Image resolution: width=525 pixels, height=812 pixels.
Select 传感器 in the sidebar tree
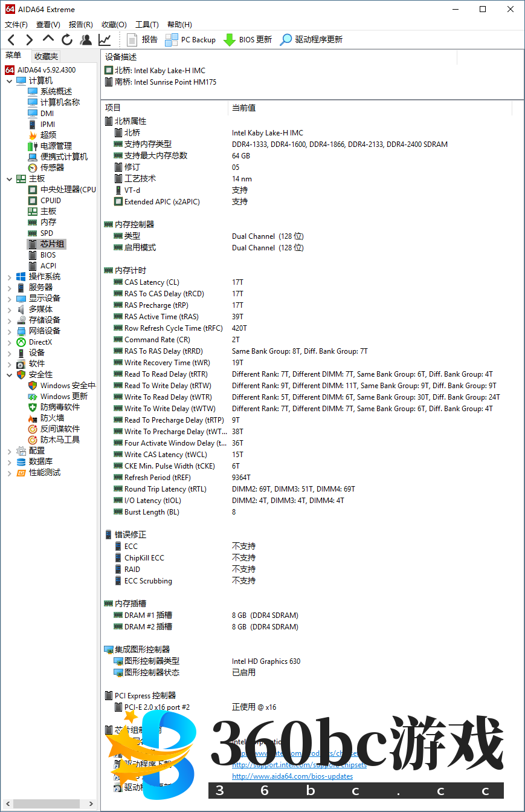[x=52, y=167]
